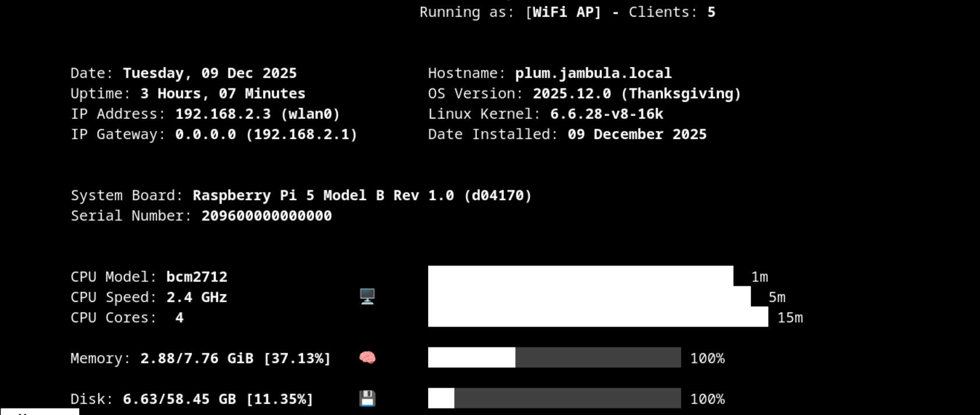Click the Clients count value
The image size is (980, 415).
point(711,12)
